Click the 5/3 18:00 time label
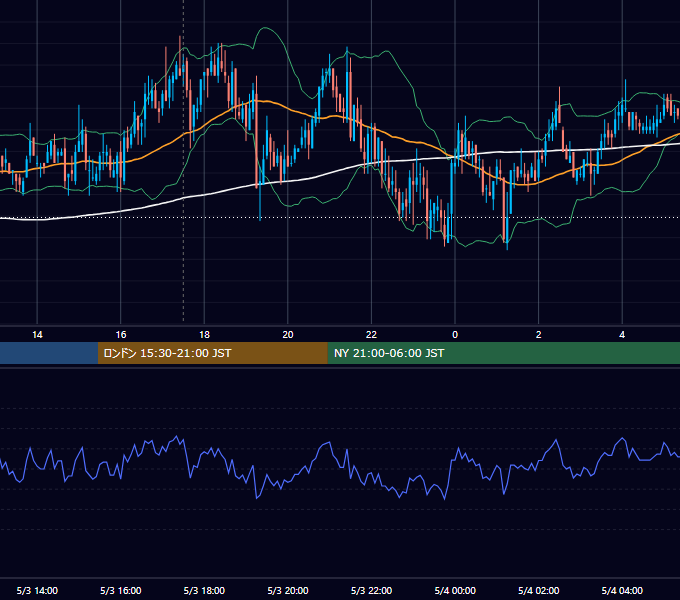The height and width of the screenshot is (600, 680). [204, 590]
